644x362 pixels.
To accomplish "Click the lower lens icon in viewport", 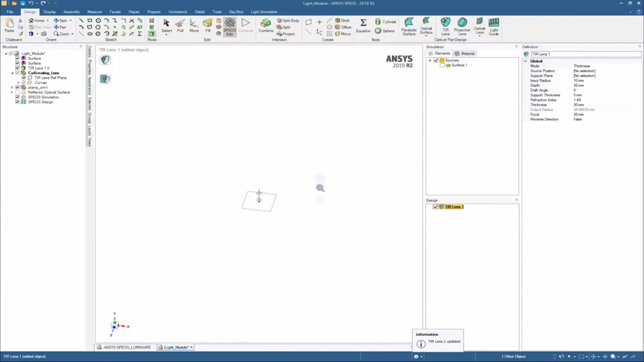I will click(105, 79).
